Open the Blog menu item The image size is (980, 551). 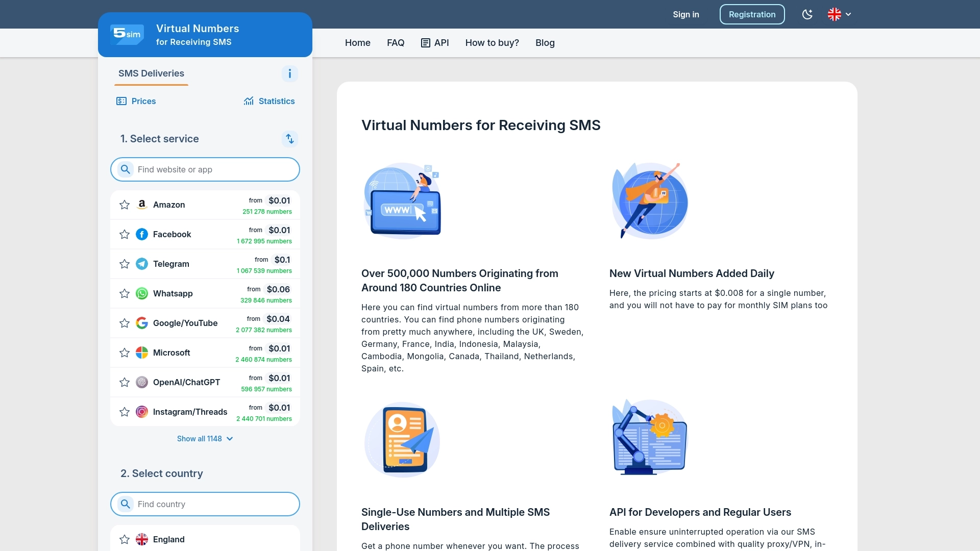(545, 43)
